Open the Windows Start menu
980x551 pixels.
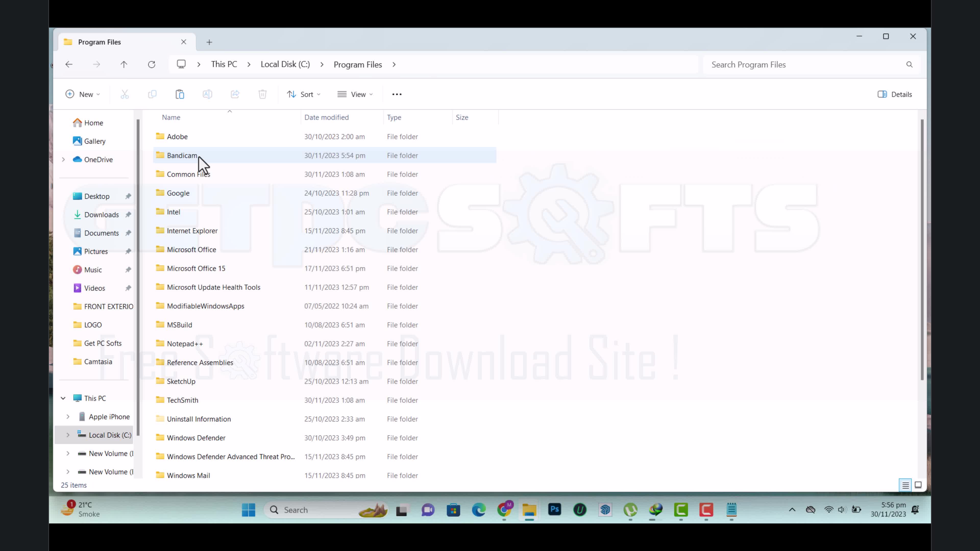248,510
